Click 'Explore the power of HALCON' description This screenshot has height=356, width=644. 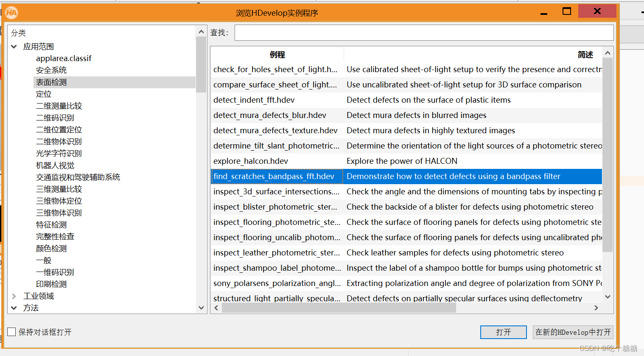point(402,161)
